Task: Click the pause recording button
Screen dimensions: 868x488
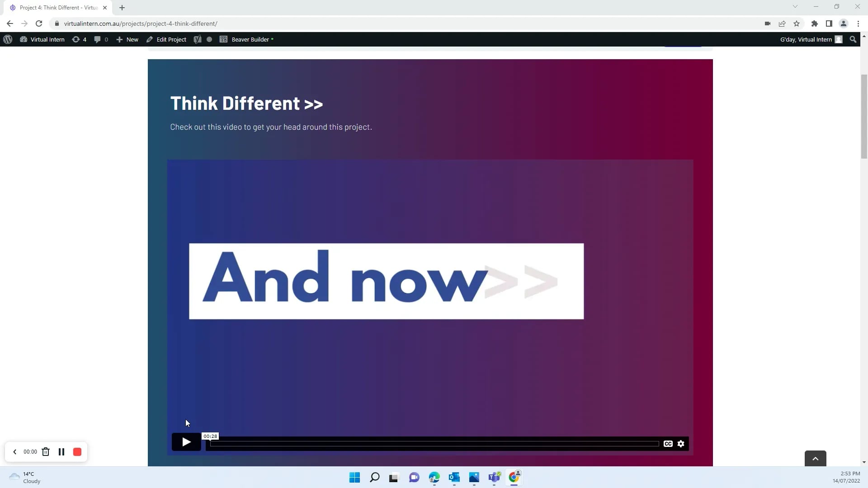Action: tap(61, 452)
